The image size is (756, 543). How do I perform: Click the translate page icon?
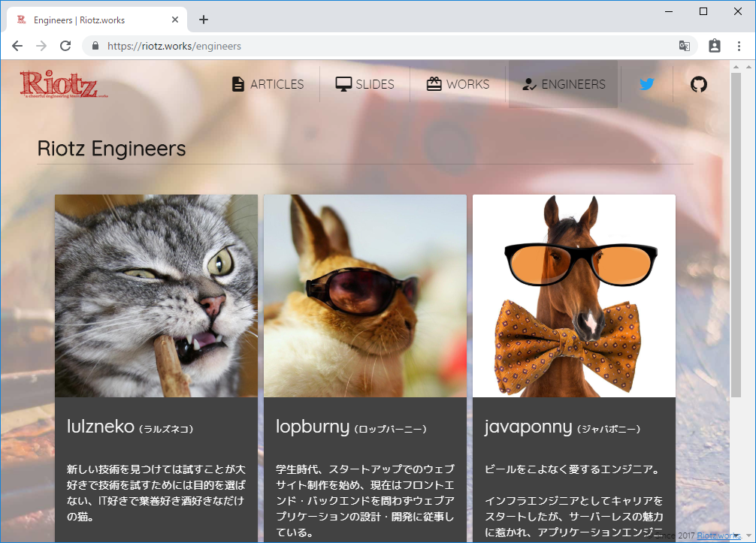684,46
